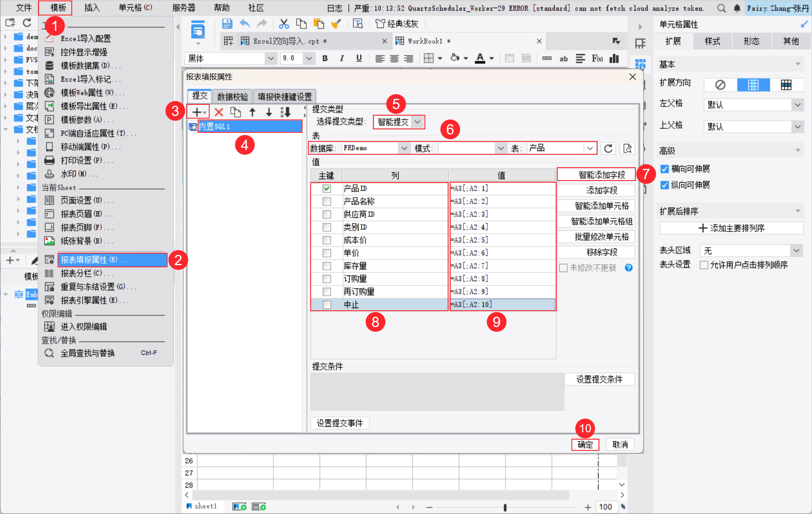The height and width of the screenshot is (514, 812).
Task: Enable 允许用户点击排列顺序 checkbox
Action: coord(704,265)
